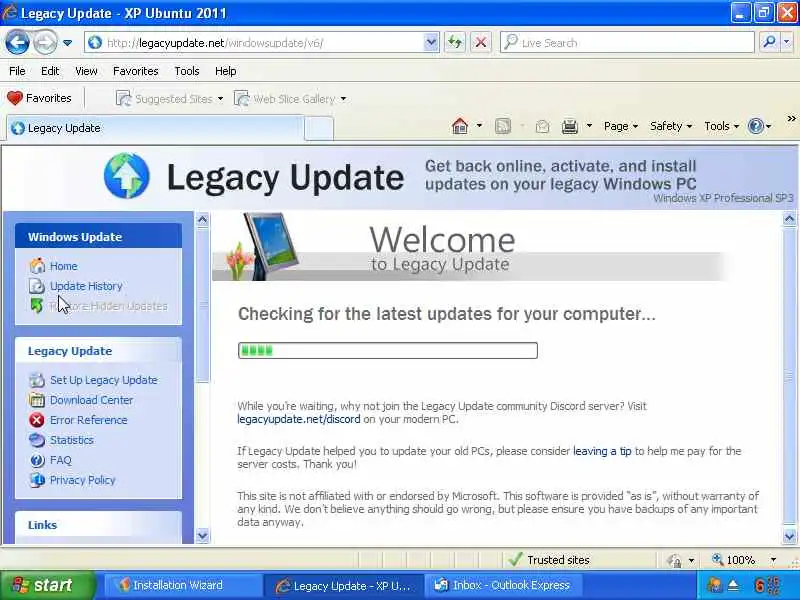Screen dimensions: 800x600
Task: Click the browser Forward arrow button
Action: (45, 42)
